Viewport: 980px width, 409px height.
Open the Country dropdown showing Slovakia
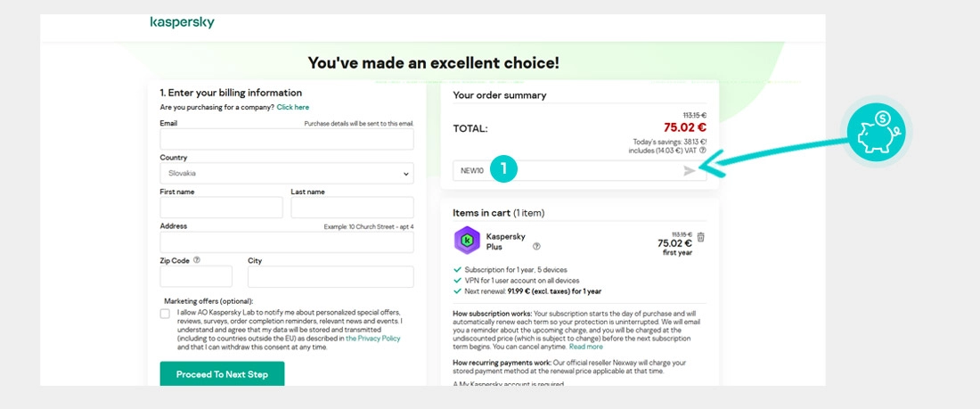click(x=287, y=173)
